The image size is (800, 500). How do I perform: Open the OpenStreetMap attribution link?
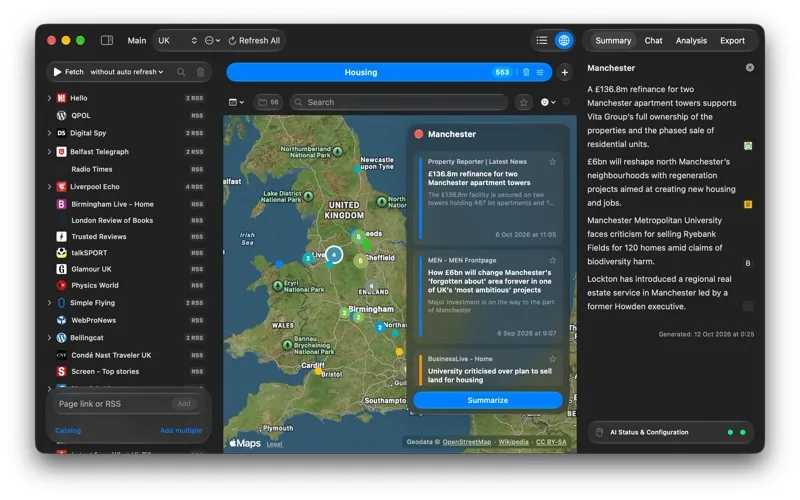click(466, 442)
